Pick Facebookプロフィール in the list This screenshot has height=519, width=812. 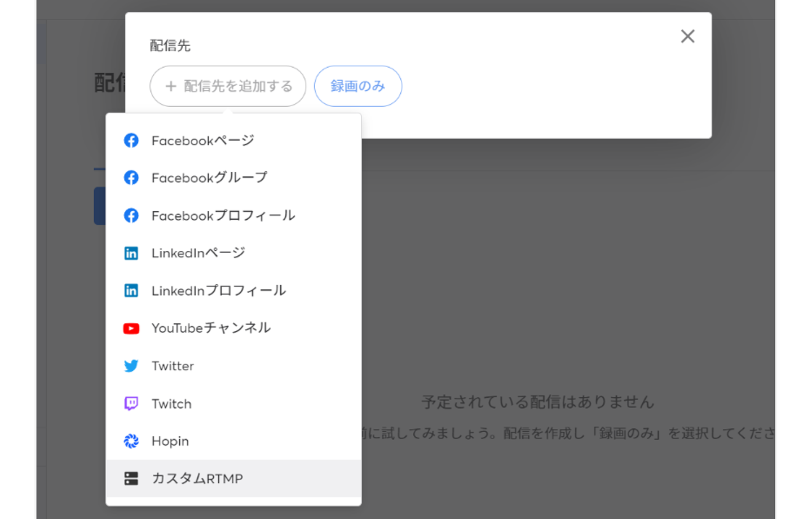[x=233, y=215]
